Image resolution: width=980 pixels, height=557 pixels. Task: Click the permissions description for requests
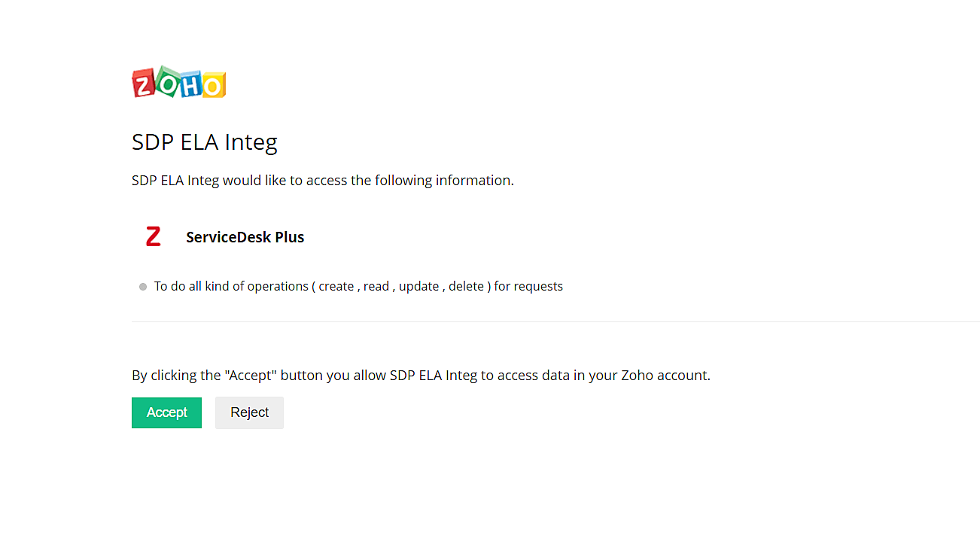[358, 286]
